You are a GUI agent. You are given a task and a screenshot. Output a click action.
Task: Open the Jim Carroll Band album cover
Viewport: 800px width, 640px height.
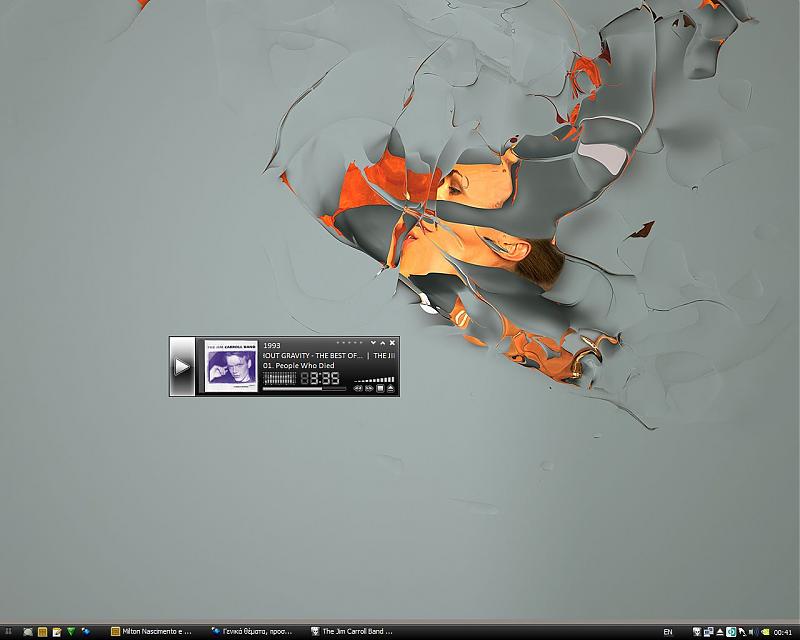[x=231, y=366]
